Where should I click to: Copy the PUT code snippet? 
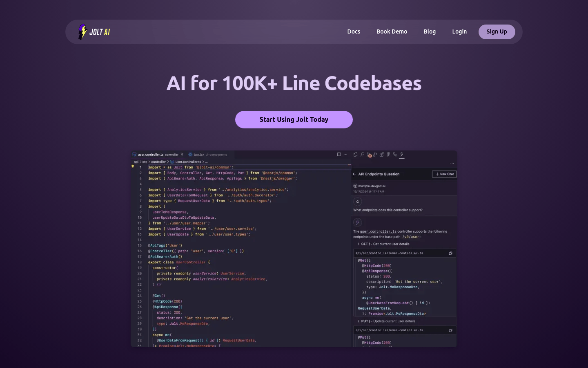(x=450, y=330)
